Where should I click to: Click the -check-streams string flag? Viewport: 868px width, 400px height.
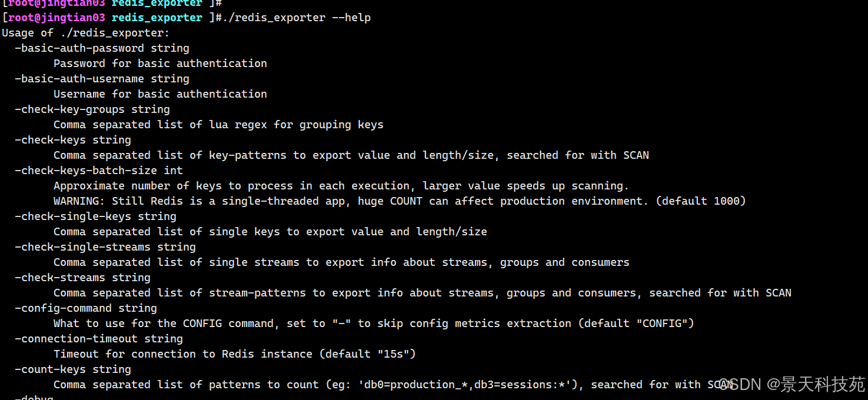(x=83, y=278)
